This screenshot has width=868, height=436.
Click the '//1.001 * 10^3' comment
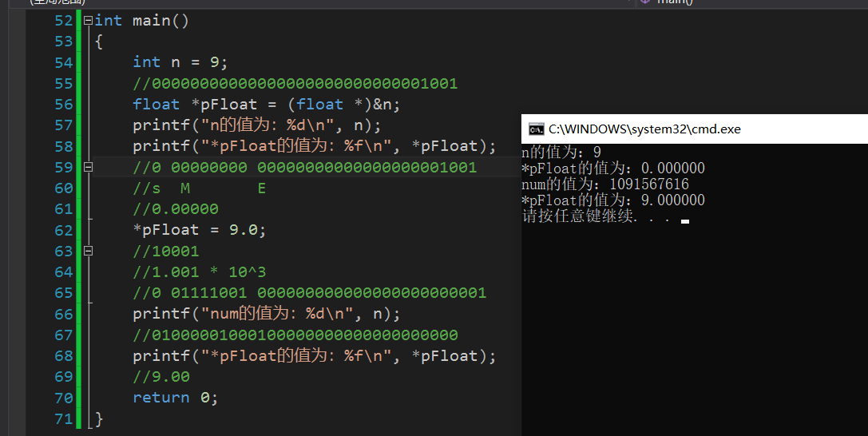coord(200,272)
